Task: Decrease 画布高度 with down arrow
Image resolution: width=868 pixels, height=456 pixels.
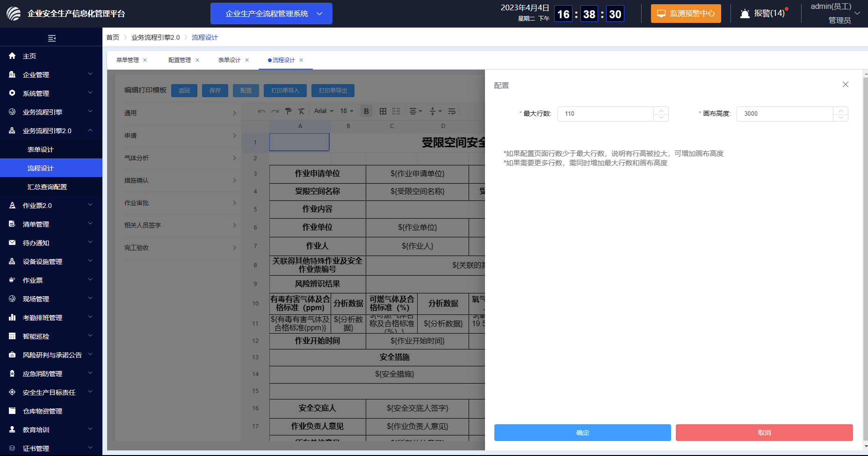Action: pos(840,118)
